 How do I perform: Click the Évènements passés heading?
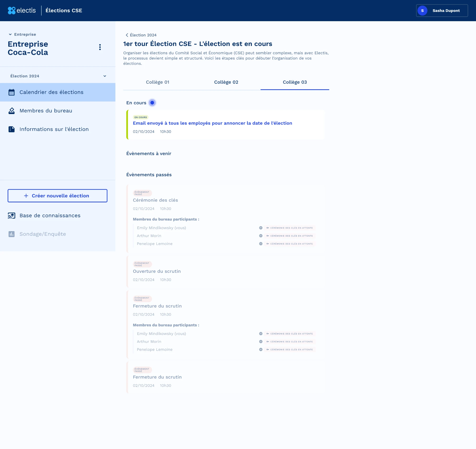click(149, 175)
